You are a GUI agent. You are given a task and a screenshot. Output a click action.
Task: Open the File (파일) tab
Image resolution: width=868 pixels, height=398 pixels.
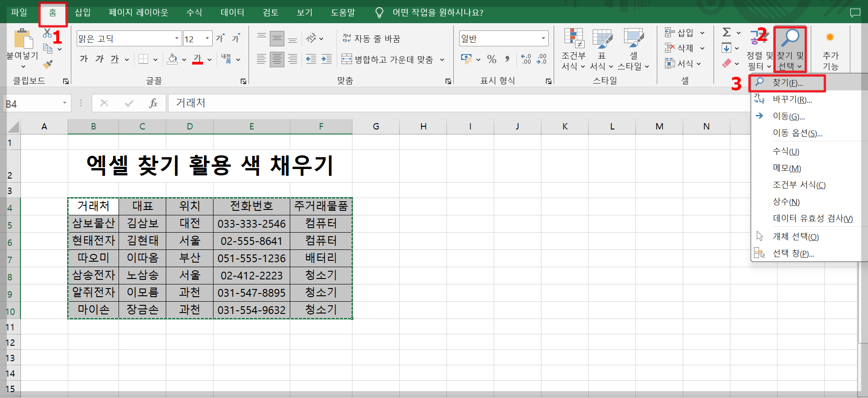pos(19,12)
